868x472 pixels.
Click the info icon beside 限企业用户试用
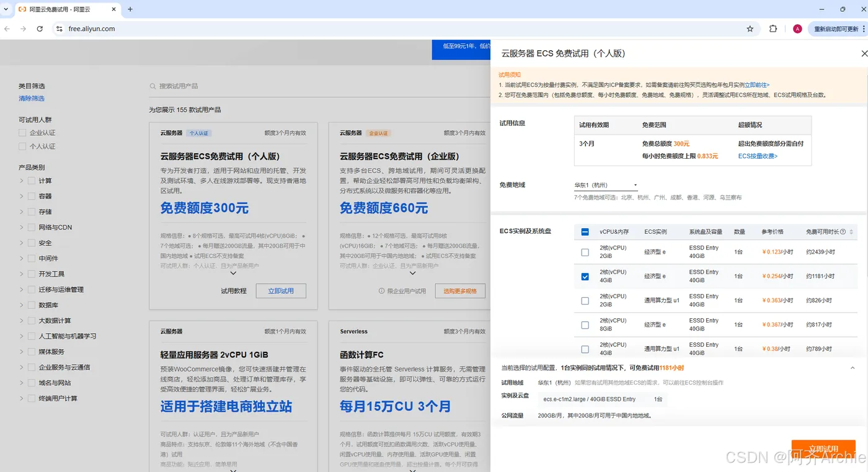382,291
